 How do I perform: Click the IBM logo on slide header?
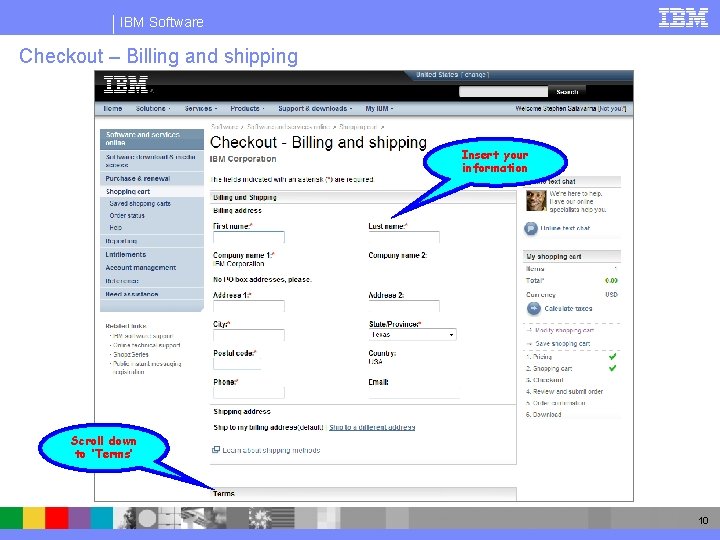coord(683,18)
